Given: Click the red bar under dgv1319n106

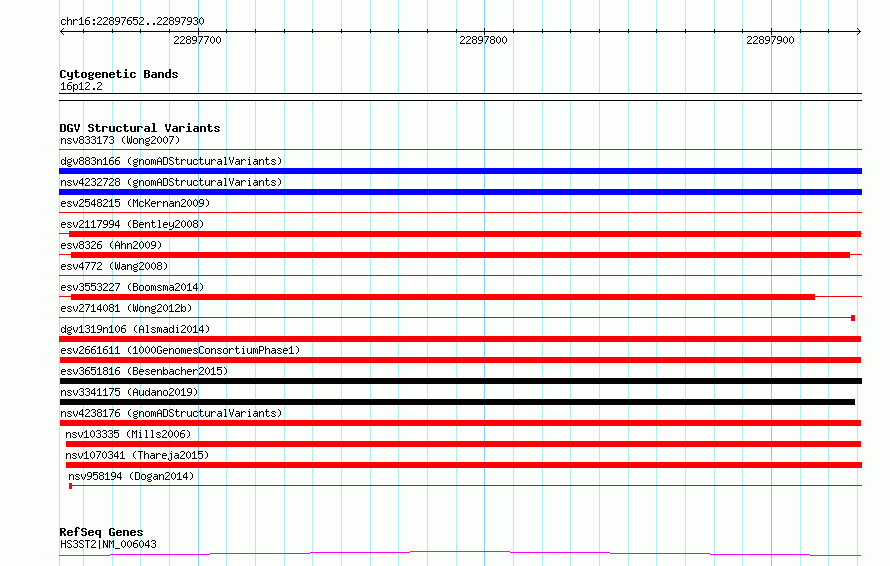Looking at the screenshot, I should 460,339.
